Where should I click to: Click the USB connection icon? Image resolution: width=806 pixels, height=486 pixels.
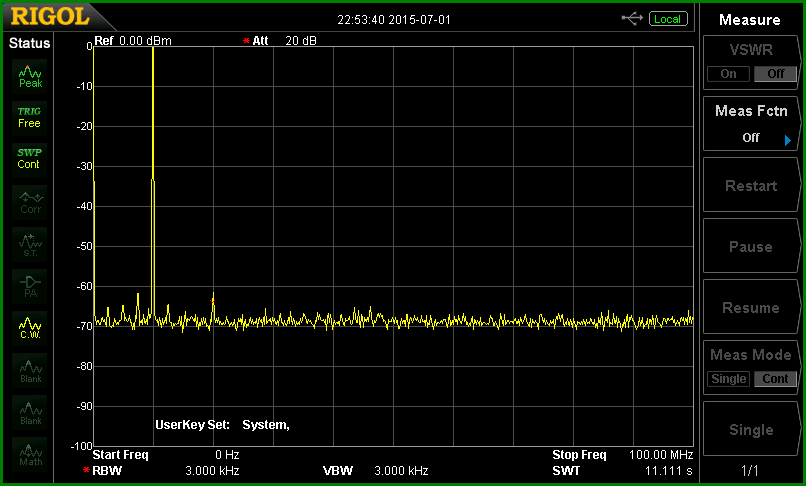pos(632,19)
